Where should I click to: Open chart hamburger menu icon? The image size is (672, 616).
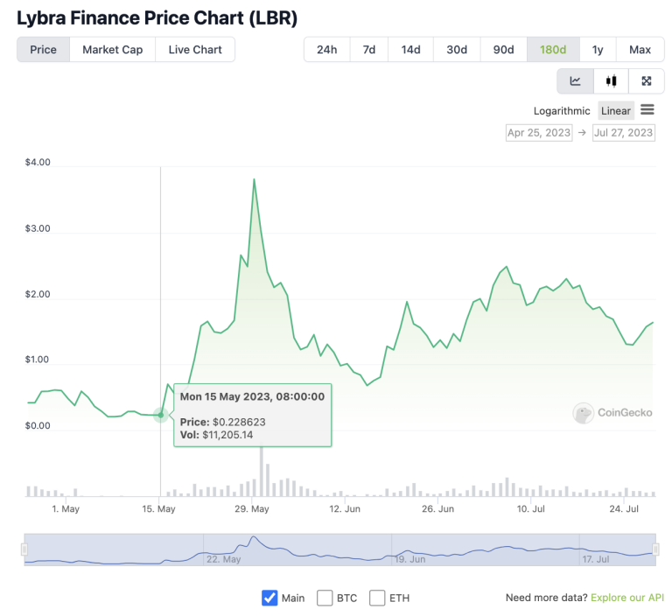(x=647, y=110)
